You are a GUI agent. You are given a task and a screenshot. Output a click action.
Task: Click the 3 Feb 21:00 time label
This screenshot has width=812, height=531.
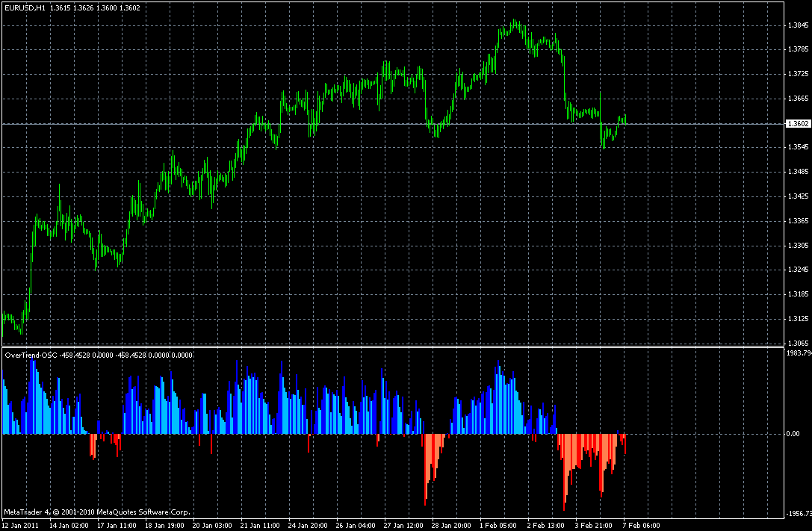(593, 525)
